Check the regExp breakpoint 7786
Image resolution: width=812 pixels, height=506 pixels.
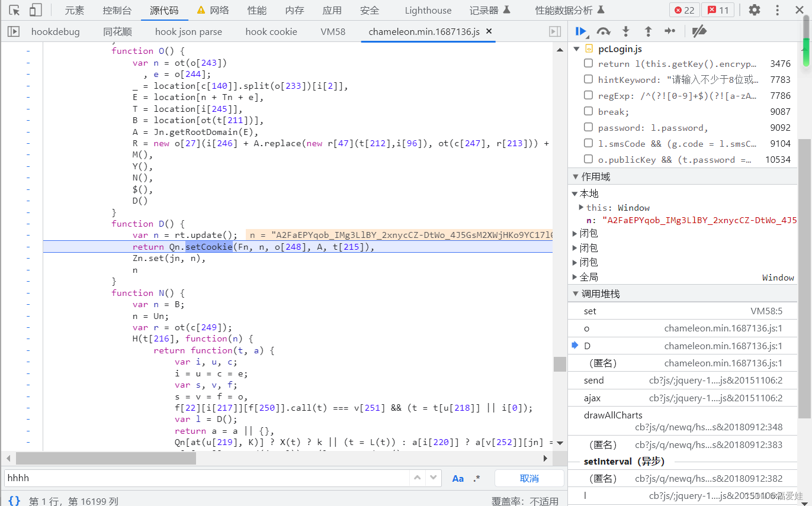(x=588, y=95)
